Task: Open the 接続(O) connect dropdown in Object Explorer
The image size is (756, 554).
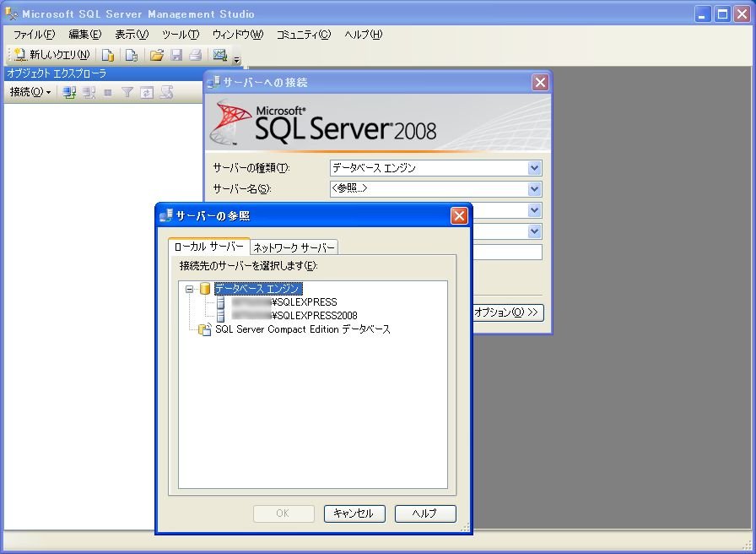Action: coord(30,92)
